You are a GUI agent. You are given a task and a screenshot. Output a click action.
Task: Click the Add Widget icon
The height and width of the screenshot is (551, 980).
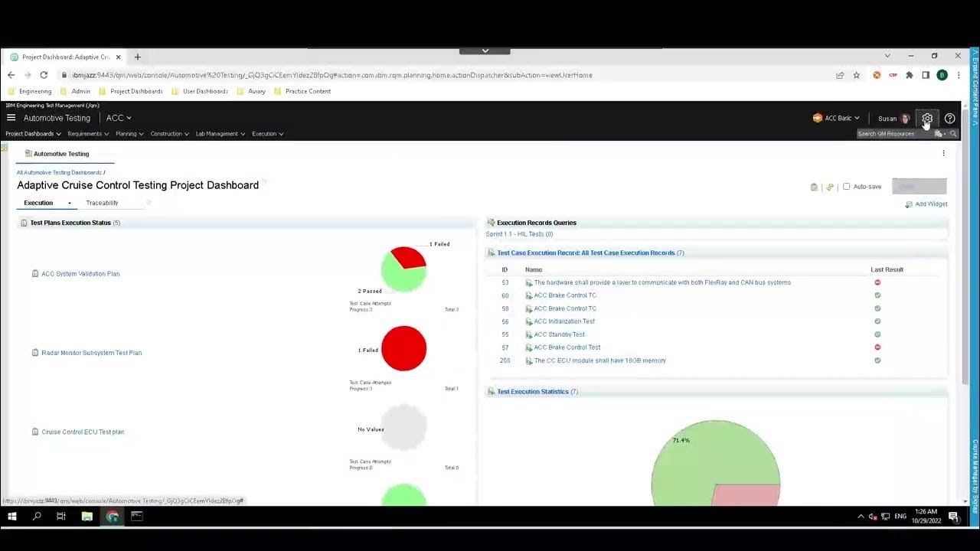pyautogui.click(x=909, y=204)
